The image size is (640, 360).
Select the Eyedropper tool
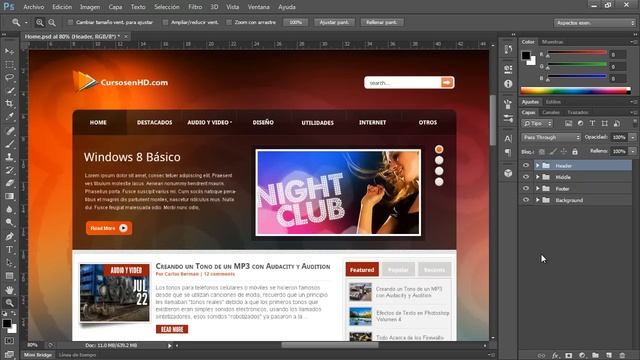pyautogui.click(x=9, y=117)
